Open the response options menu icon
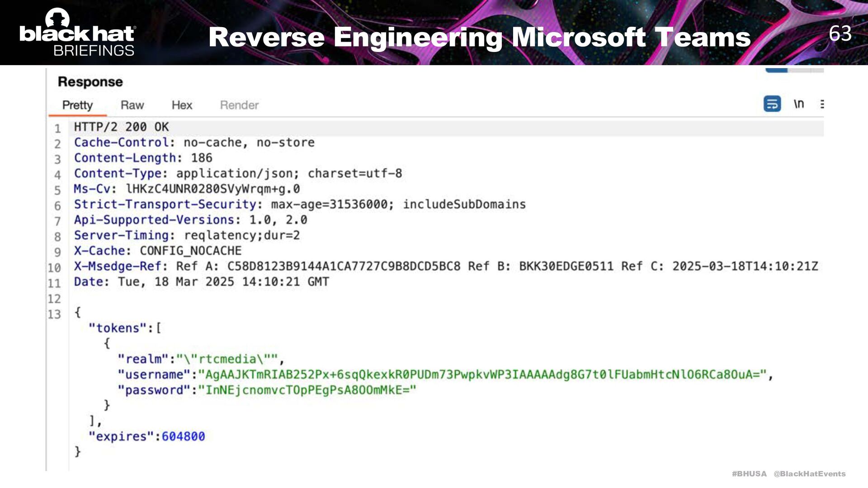Image resolution: width=868 pixels, height=488 pixels. [821, 104]
